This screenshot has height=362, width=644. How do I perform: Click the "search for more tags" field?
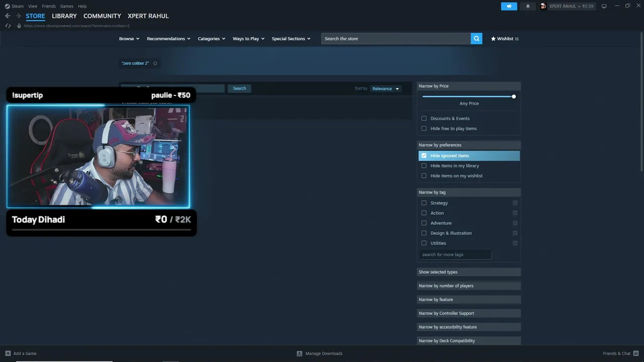[455, 255]
